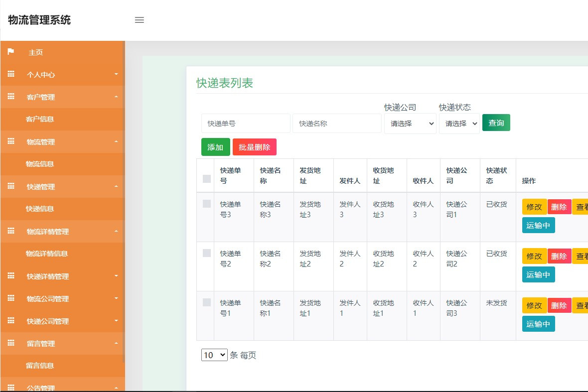Viewport: 588px width, 392px height.
Task: Click the grid icon beside 留言管理
Action: (11, 343)
